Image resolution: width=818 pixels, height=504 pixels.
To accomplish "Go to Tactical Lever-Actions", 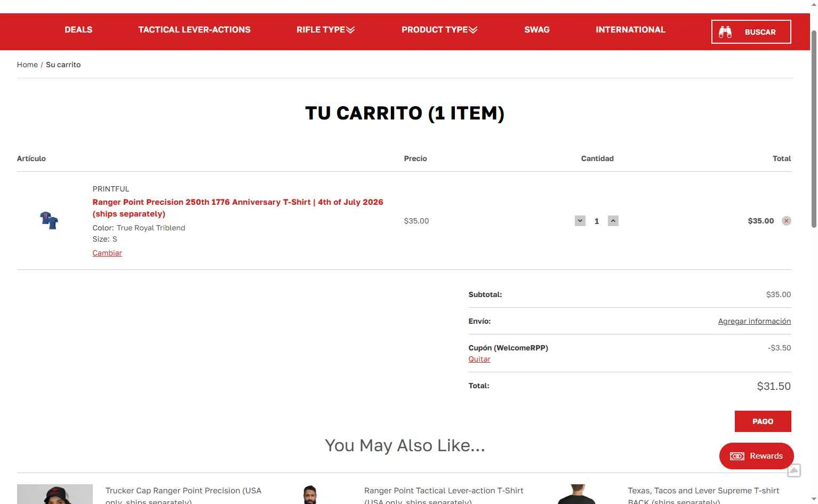I will pyautogui.click(x=195, y=30).
